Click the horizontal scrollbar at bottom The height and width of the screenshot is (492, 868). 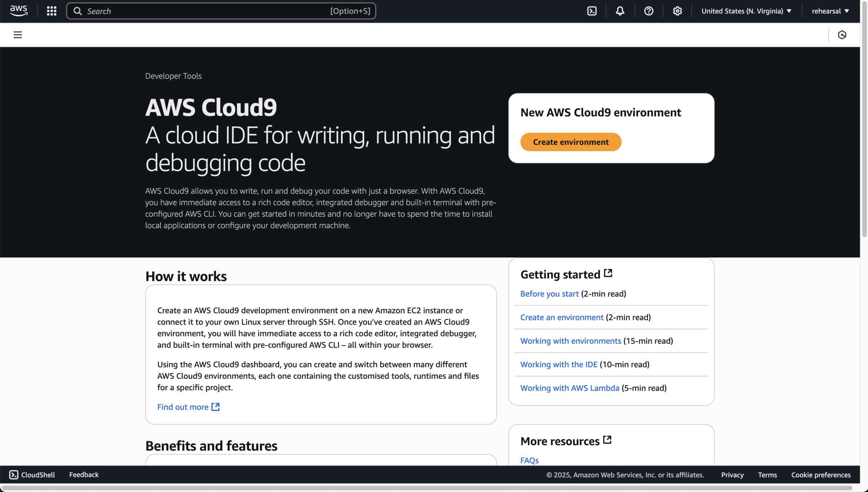pos(426,488)
